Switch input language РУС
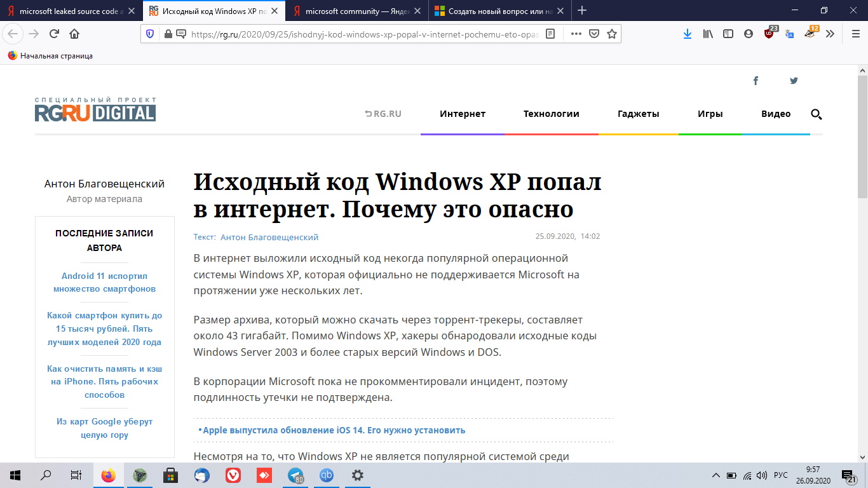The width and height of the screenshot is (868, 488). (781, 475)
